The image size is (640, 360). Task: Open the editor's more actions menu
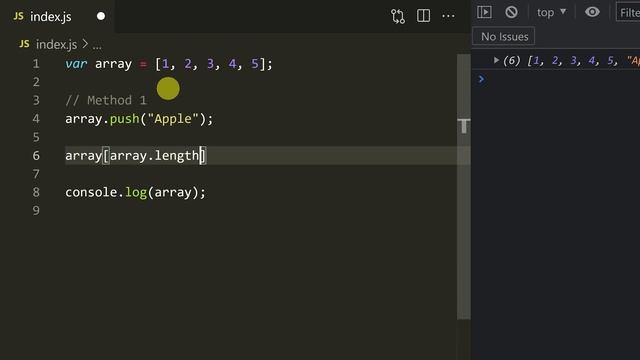pyautogui.click(x=448, y=16)
